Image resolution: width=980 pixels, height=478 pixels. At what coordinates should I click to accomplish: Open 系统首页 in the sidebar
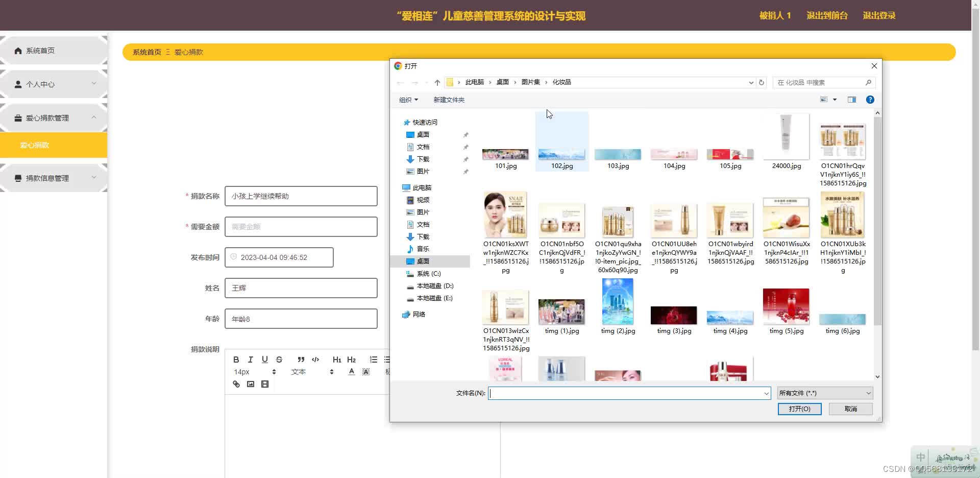tap(54, 51)
